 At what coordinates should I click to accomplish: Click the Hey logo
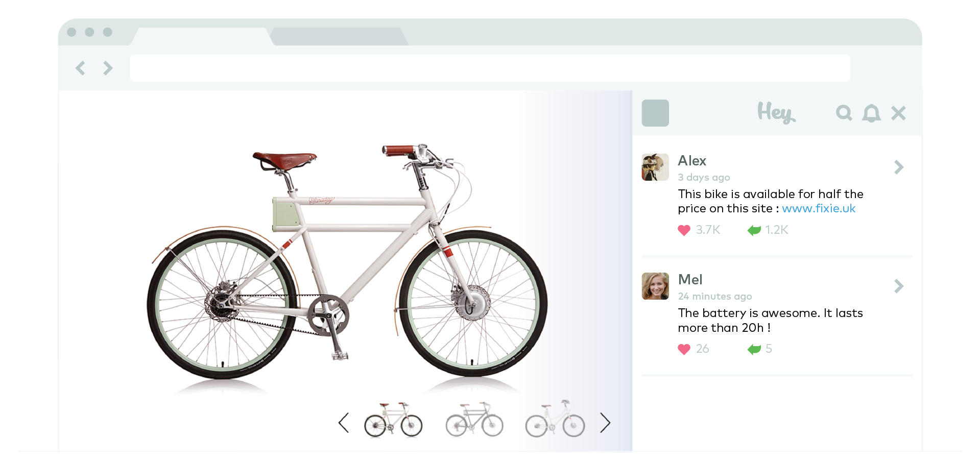pyautogui.click(x=776, y=112)
